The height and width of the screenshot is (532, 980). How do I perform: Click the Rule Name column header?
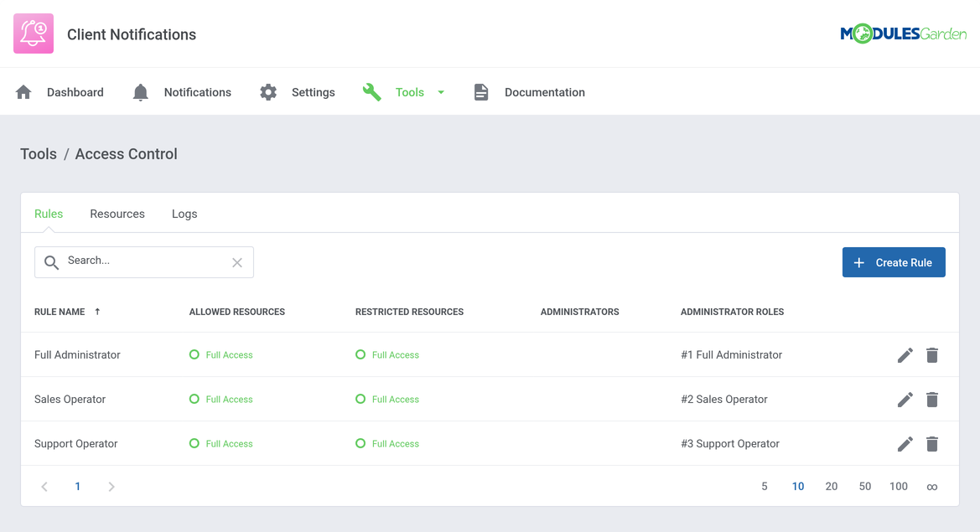[60, 312]
